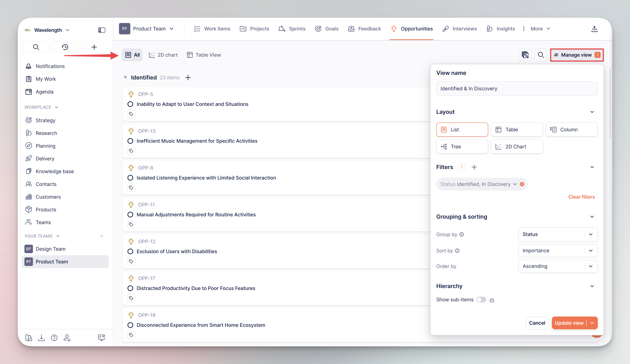Click the invite user icon
This screenshot has width=630, height=364.
click(67, 338)
